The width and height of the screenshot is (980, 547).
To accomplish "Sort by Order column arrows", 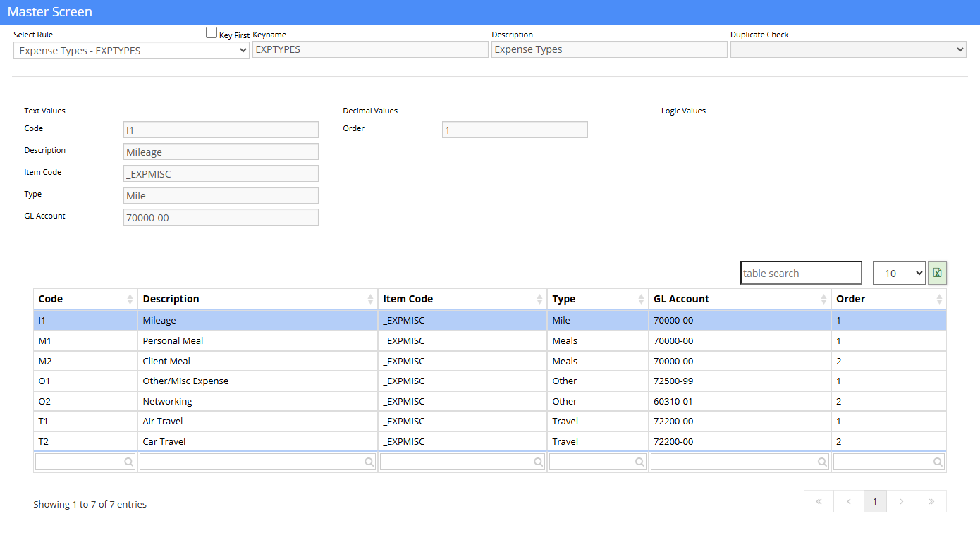I will pos(939,300).
